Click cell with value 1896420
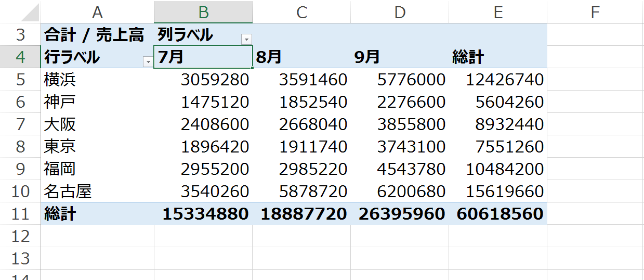The width and height of the screenshot is (644, 280). (203, 147)
